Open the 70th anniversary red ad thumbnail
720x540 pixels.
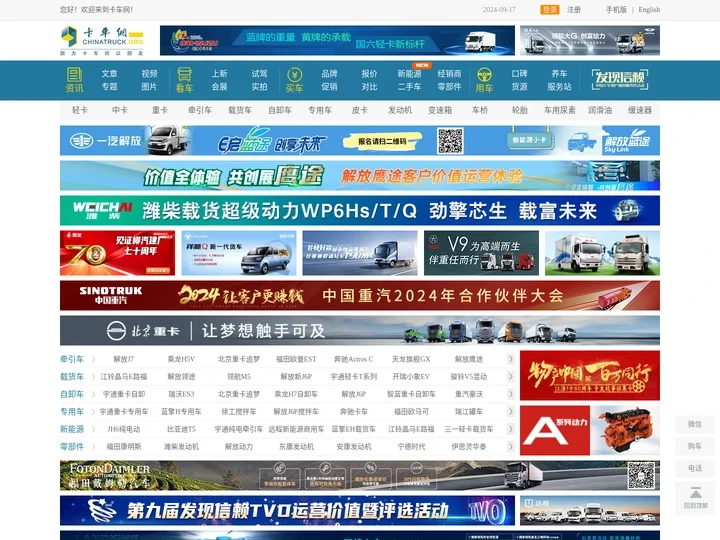[118, 253]
